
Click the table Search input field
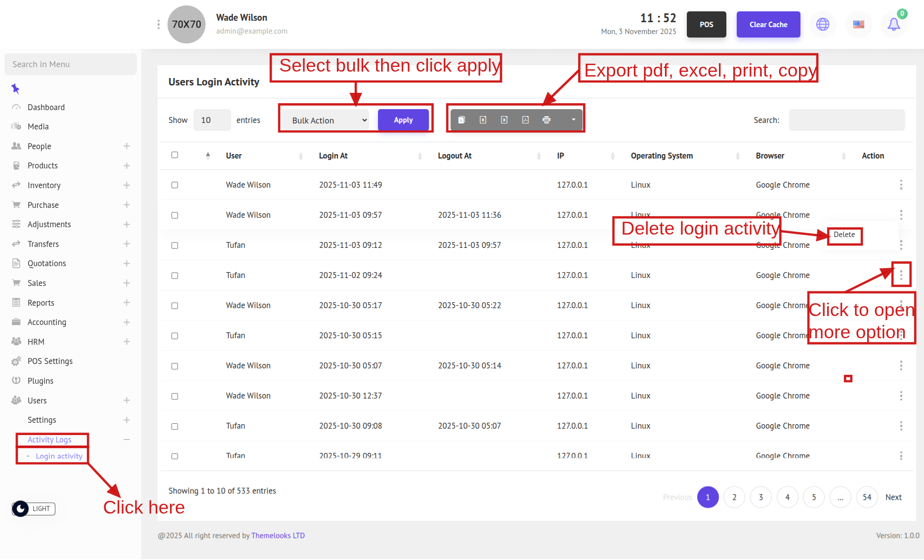[x=846, y=120]
